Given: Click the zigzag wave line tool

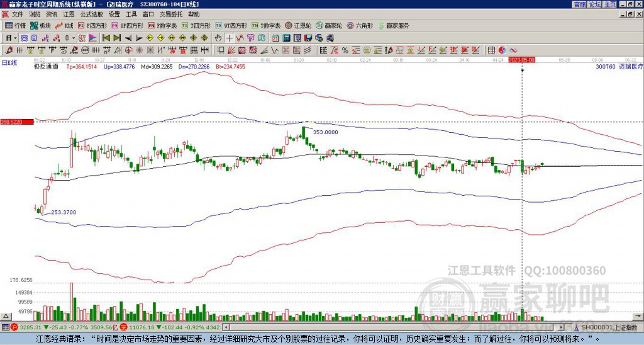Looking at the screenshot, I should 274,50.
